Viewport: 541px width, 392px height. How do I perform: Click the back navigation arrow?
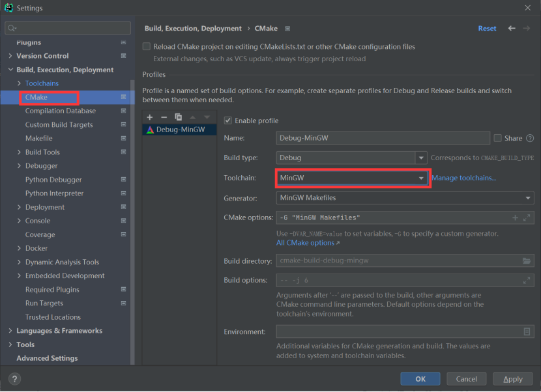pos(512,28)
